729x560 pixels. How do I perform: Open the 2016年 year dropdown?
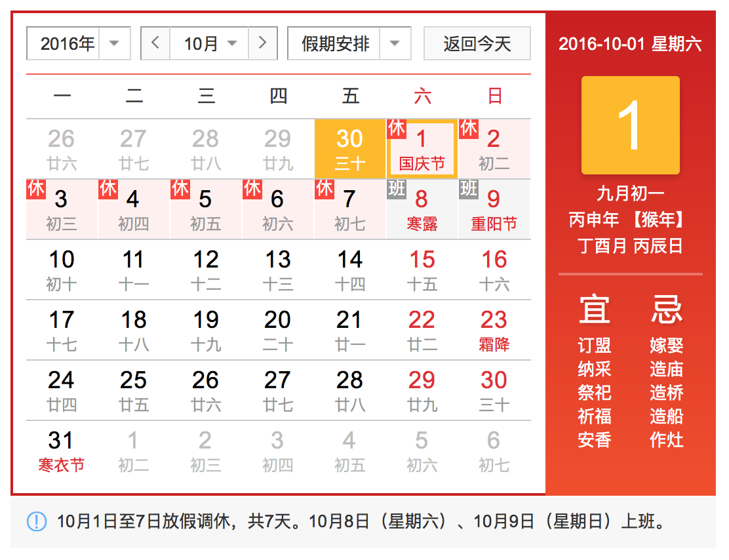79,44
